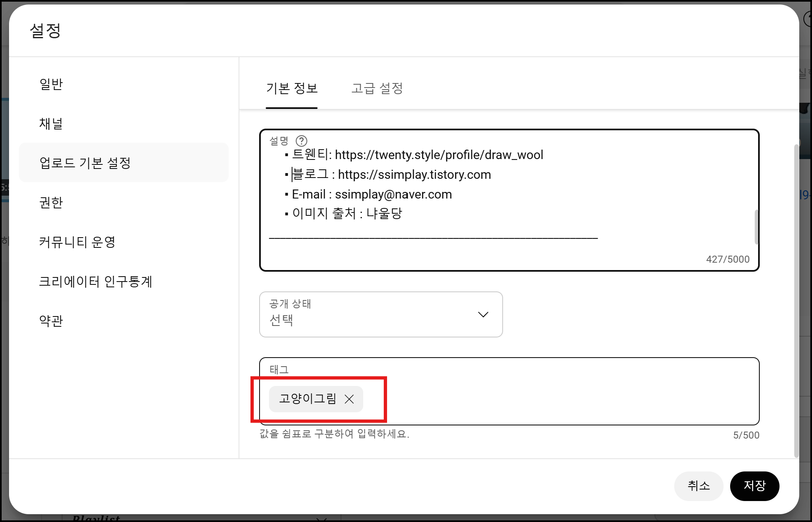
Task: Click the help icon next to 설명
Action: tap(302, 141)
